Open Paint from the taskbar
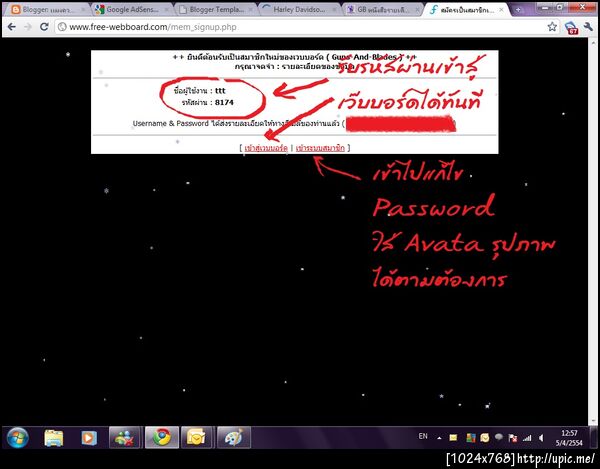Image resolution: width=600 pixels, height=469 pixels. (x=233, y=438)
